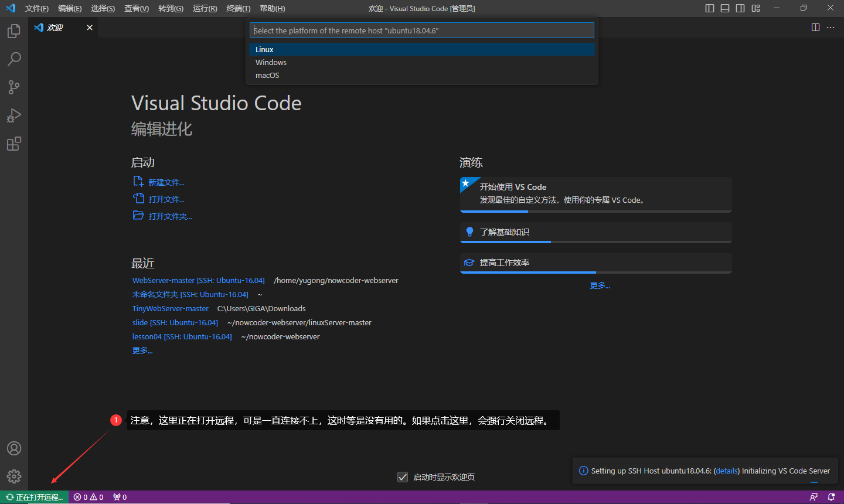Image resolution: width=844 pixels, height=504 pixels.
Task: Open errors and warnings count in status bar
Action: click(89, 497)
